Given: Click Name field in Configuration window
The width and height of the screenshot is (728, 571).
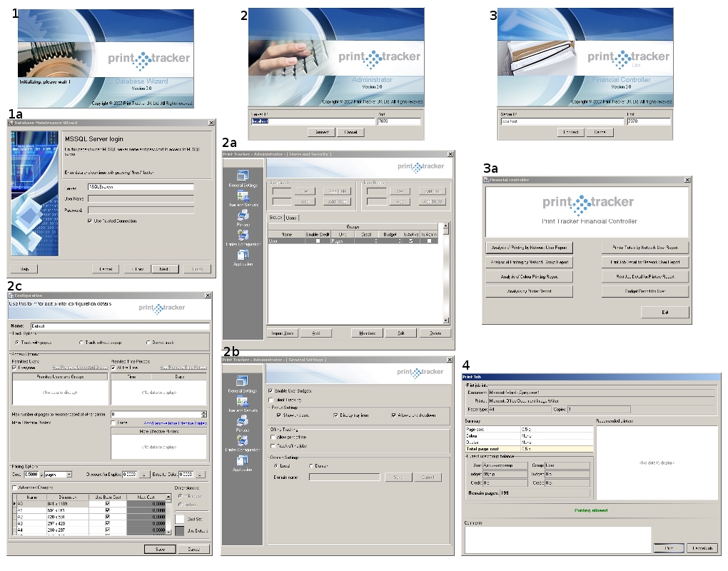Looking at the screenshot, I should point(120,326).
